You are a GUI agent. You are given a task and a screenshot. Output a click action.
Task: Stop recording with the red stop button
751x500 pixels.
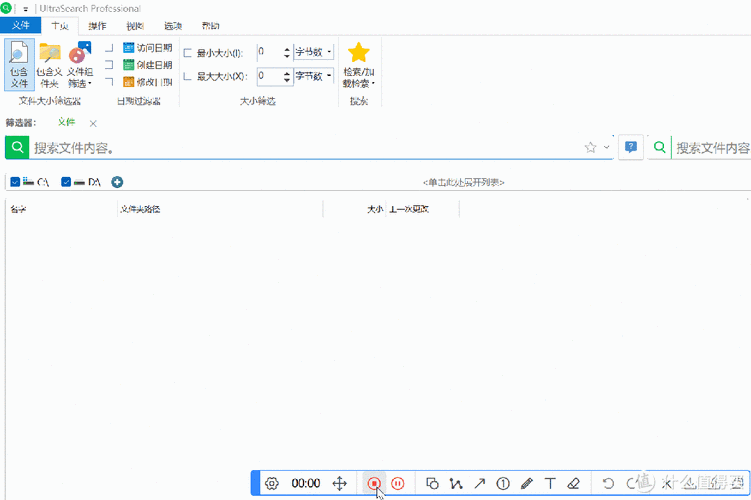[374, 483]
